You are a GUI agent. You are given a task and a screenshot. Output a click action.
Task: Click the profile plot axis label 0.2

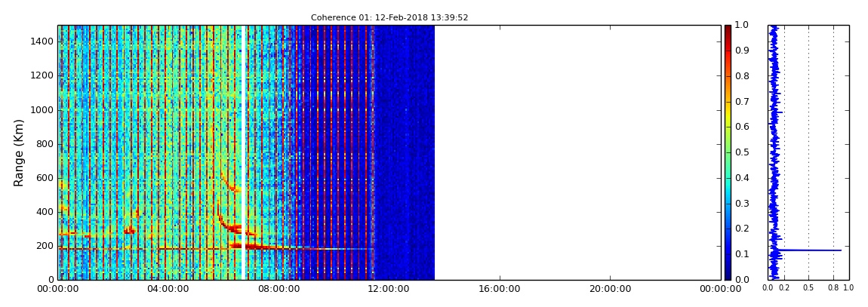tap(784, 287)
